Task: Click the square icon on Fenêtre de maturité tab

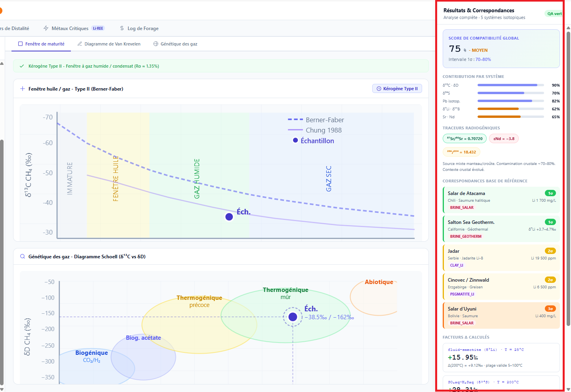Action: pos(20,44)
